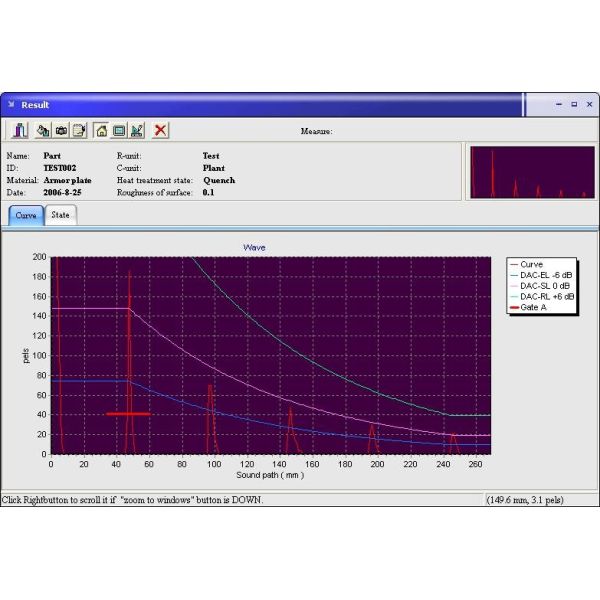Viewport: 600px width, 600px height.
Task: Click the print preview toolbar icon
Action: coord(42,130)
